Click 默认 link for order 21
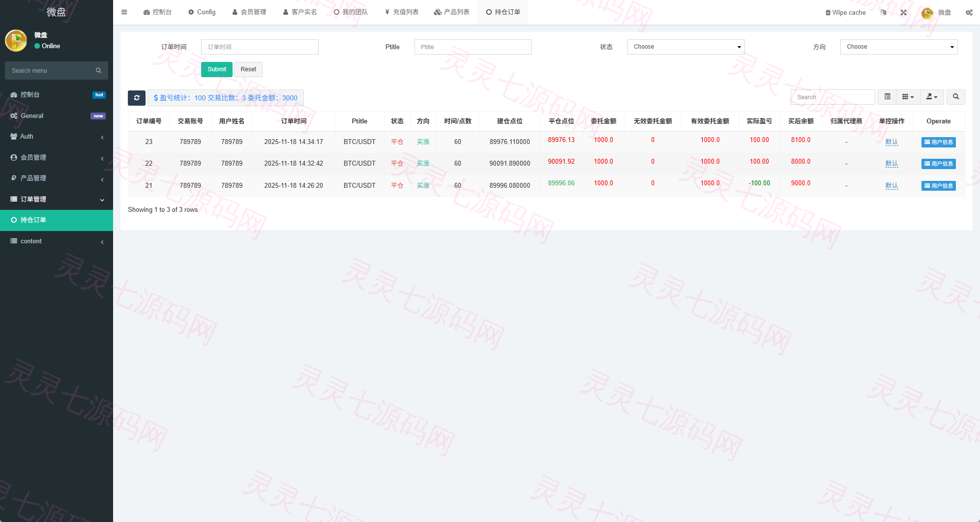Viewport: 980px width, 522px height. (891, 186)
